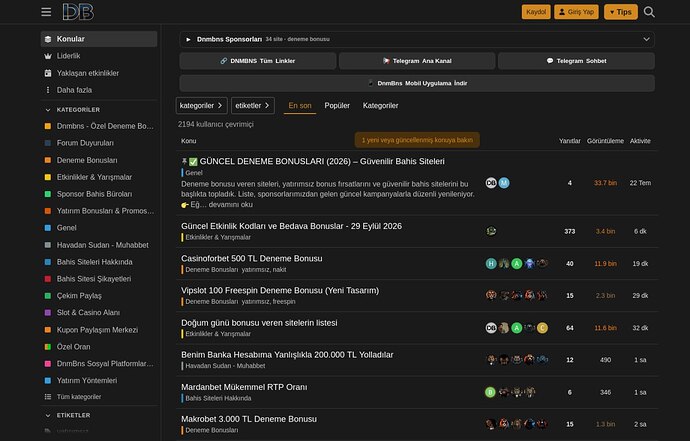Open Liderlik crown icon in sidebar

click(48, 56)
